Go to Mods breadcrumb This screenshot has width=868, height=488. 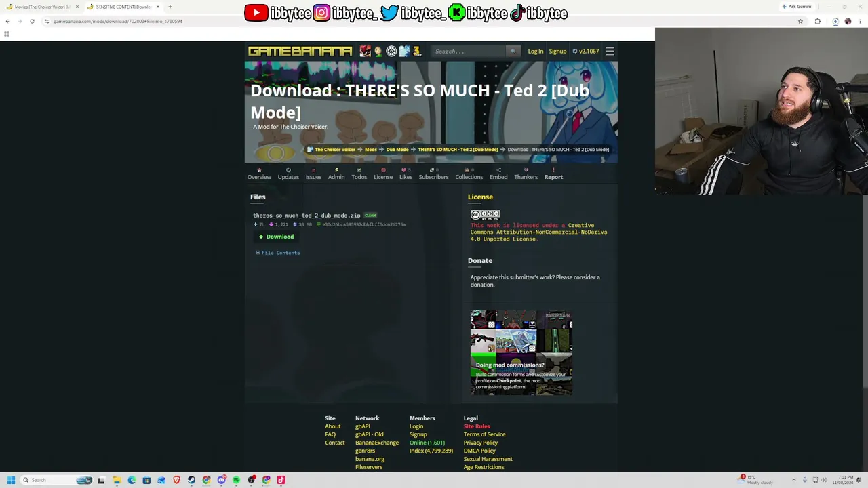(371, 150)
